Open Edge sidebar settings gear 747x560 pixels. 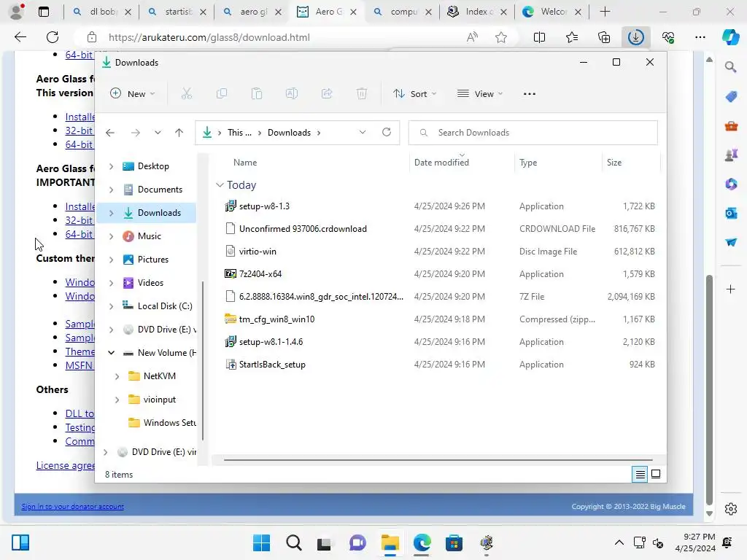pos(731,508)
